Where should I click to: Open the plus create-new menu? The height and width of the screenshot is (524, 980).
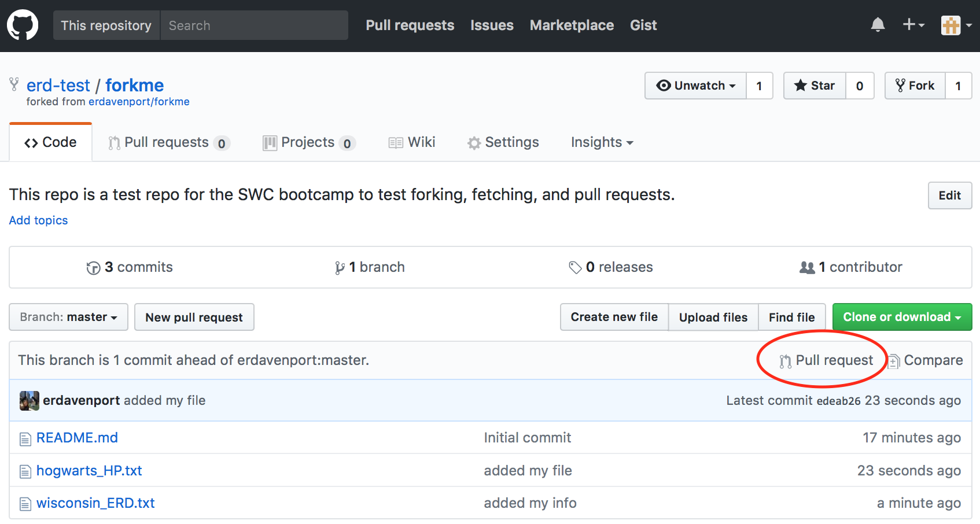[913, 25]
